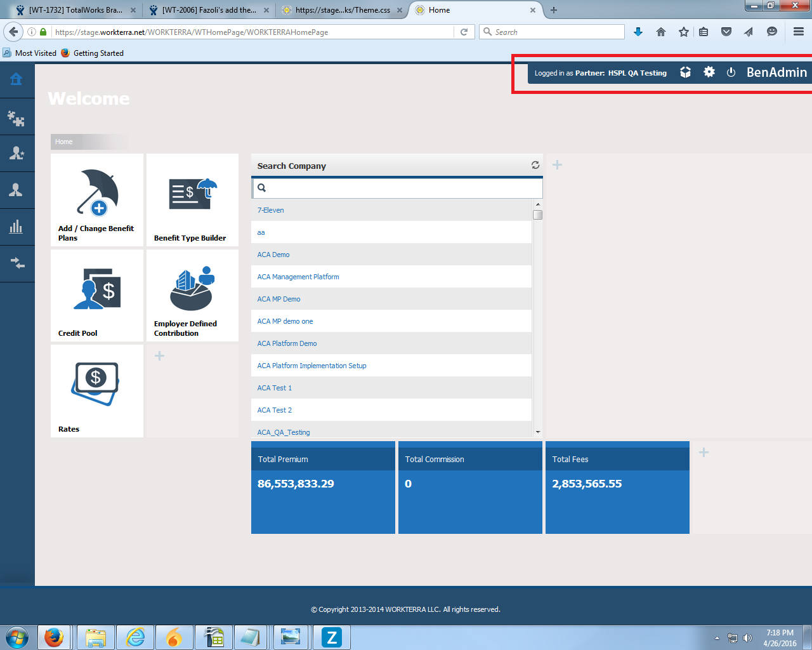The height and width of the screenshot is (650, 812).
Task: Open the user with star sidebar icon
Action: click(x=16, y=153)
